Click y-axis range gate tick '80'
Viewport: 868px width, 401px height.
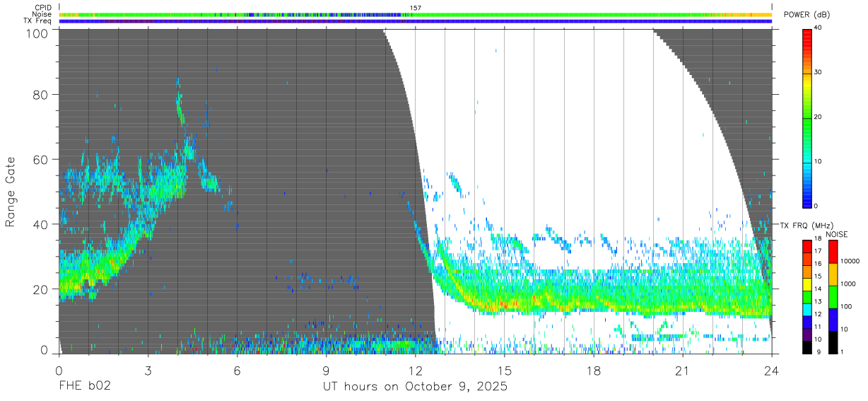tap(40, 95)
